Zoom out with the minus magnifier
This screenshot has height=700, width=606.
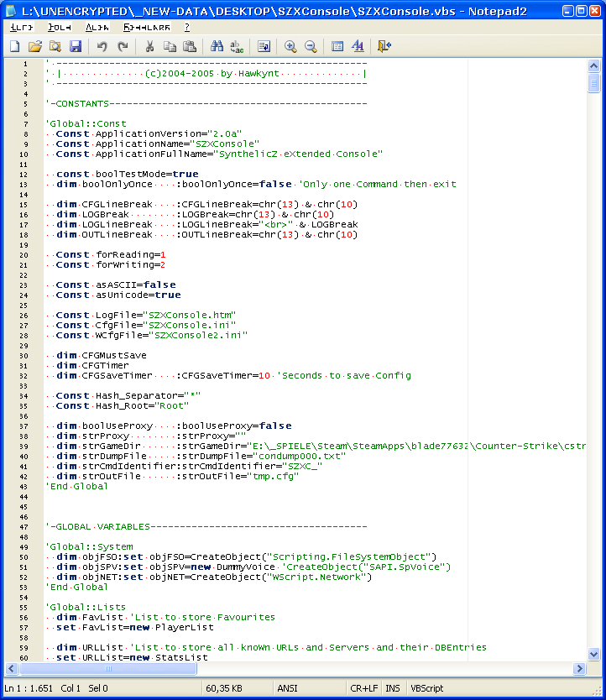pyautogui.click(x=311, y=46)
